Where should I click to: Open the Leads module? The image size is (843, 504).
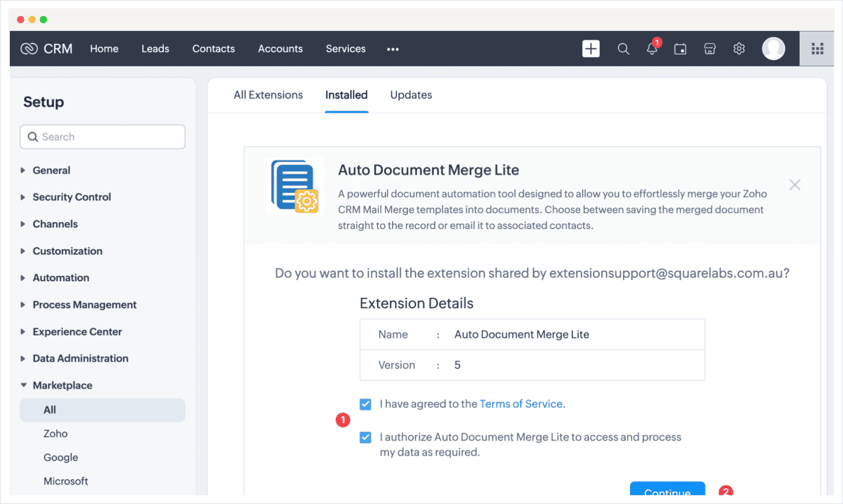click(155, 48)
